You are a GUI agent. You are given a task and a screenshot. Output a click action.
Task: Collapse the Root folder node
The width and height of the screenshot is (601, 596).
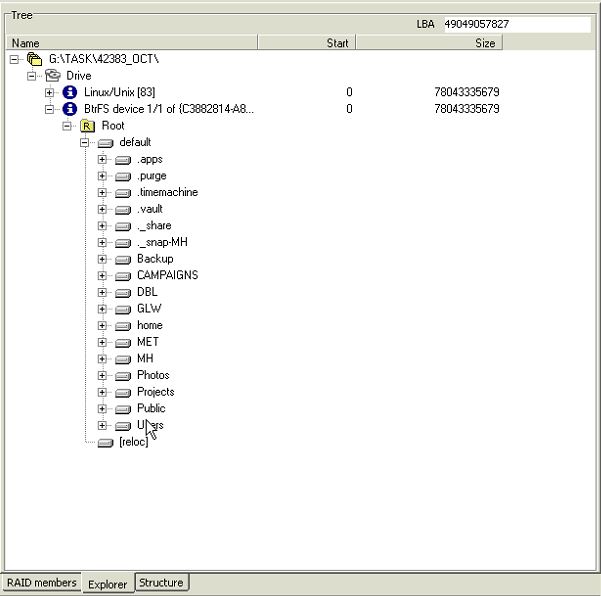[x=67, y=126]
